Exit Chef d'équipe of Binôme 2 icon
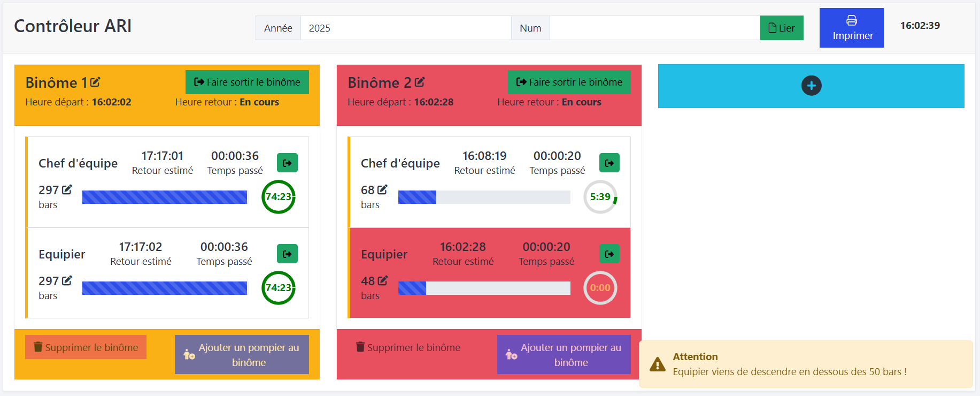 pyautogui.click(x=609, y=163)
